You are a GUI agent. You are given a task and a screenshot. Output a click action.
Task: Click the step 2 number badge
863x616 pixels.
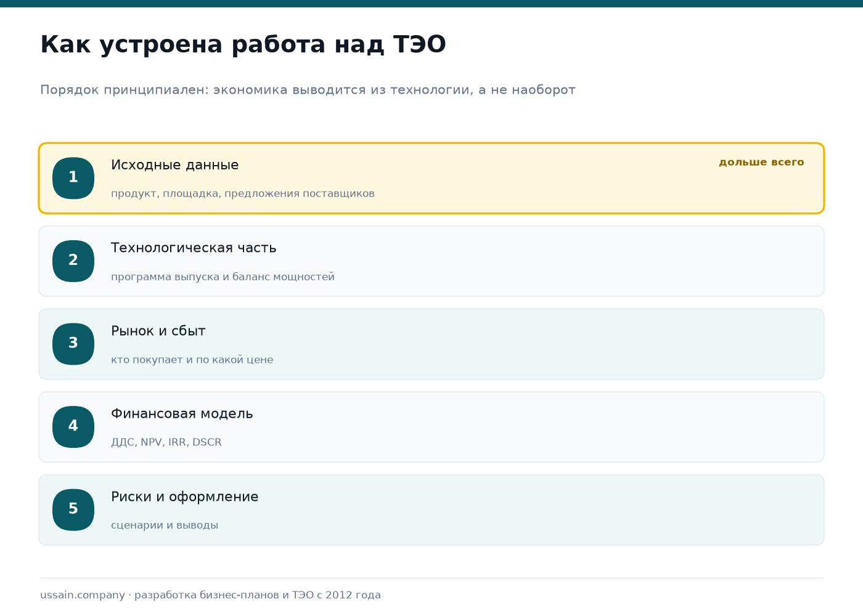[73, 261]
